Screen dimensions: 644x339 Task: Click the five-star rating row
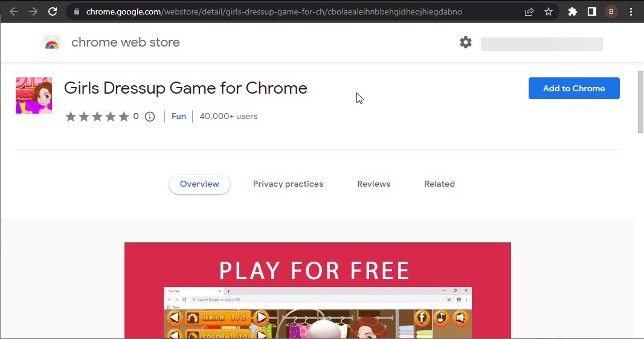coord(97,117)
